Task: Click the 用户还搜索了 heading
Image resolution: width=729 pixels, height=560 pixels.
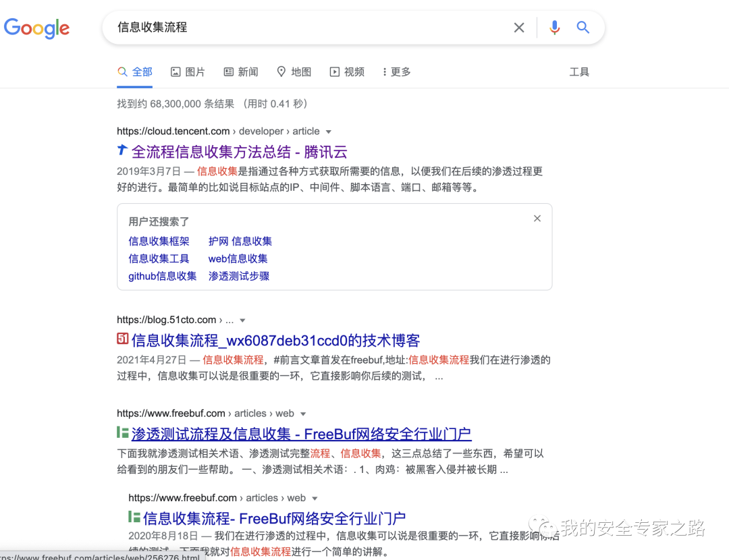Action: pos(159,222)
